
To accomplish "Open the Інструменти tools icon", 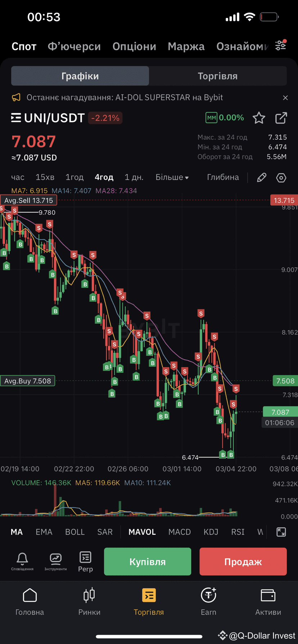I will [x=56, y=561].
